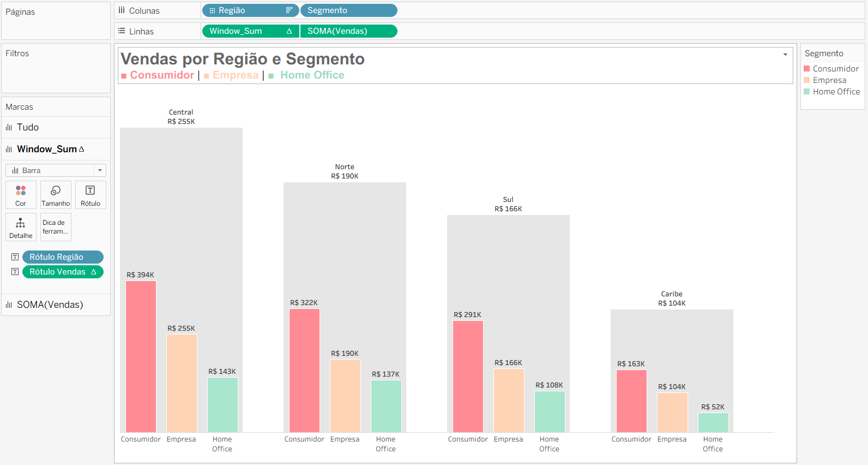Select the Window_Sum marks section

(x=46, y=149)
